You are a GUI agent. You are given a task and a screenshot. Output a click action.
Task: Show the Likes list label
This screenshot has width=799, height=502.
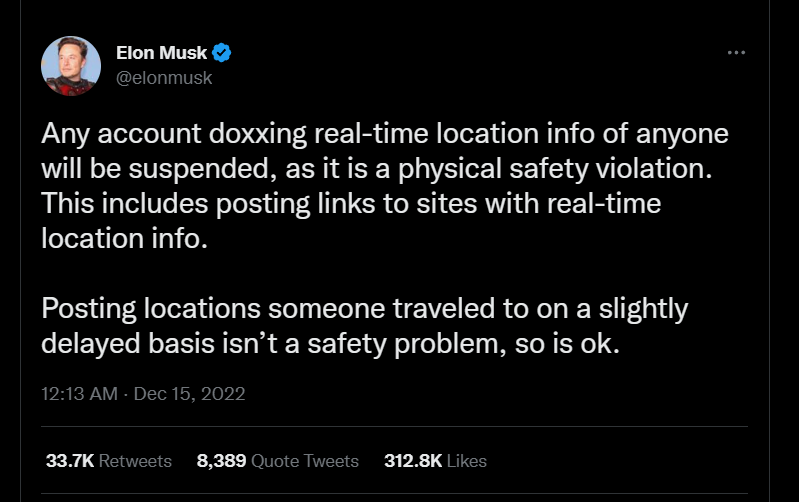(x=467, y=461)
